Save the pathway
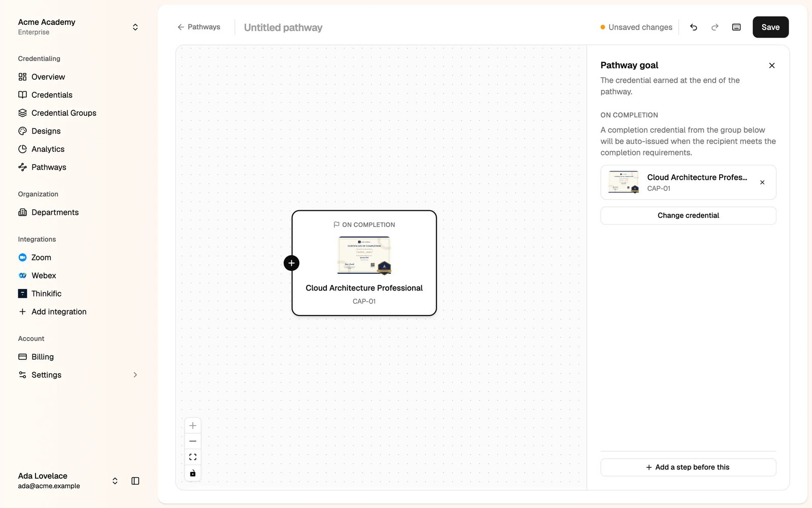Image resolution: width=812 pixels, height=508 pixels. (770, 27)
